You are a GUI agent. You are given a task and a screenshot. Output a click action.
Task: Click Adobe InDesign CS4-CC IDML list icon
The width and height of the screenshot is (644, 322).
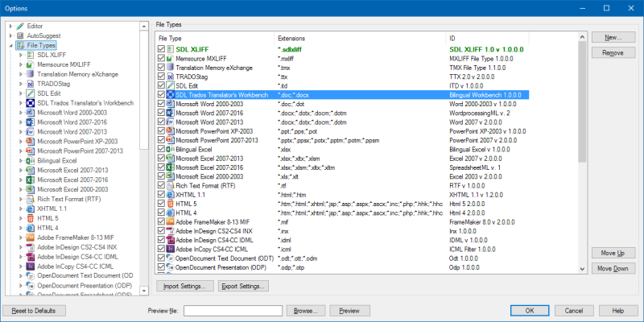click(171, 240)
